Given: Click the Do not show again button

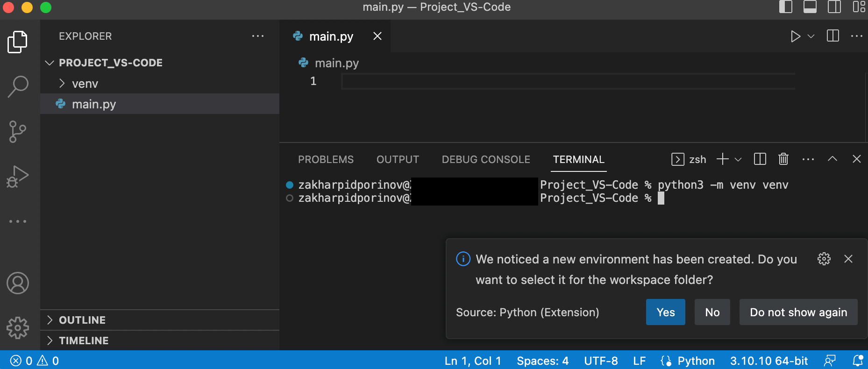Looking at the screenshot, I should (x=798, y=312).
